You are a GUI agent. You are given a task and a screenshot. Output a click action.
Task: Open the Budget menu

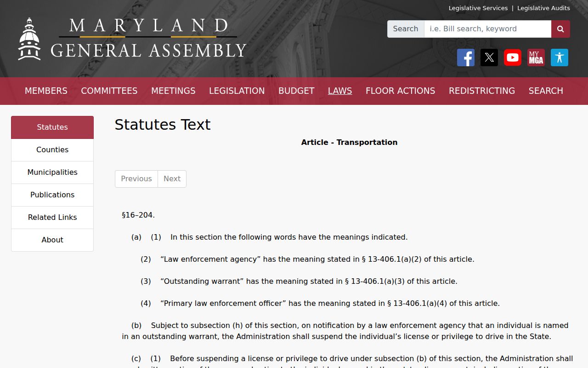[296, 91]
